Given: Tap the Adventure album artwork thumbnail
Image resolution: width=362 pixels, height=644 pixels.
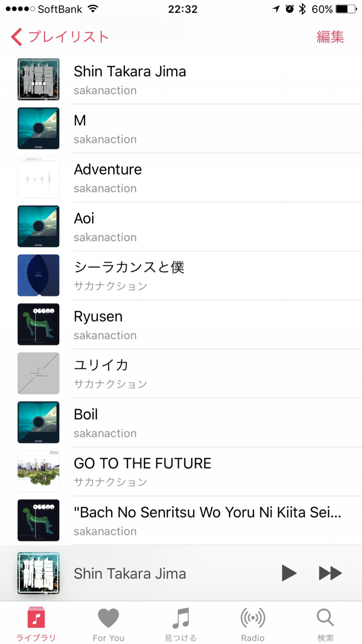Looking at the screenshot, I should 38,177.
